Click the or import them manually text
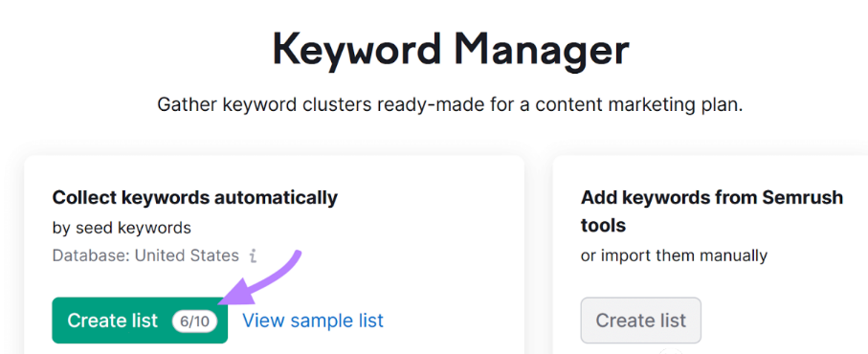 pyautogui.click(x=674, y=255)
